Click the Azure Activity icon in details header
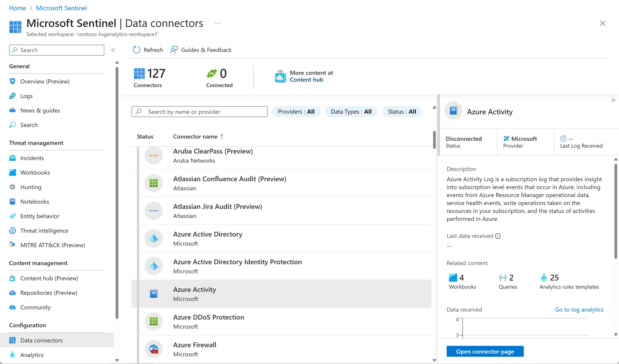 pyautogui.click(x=453, y=111)
